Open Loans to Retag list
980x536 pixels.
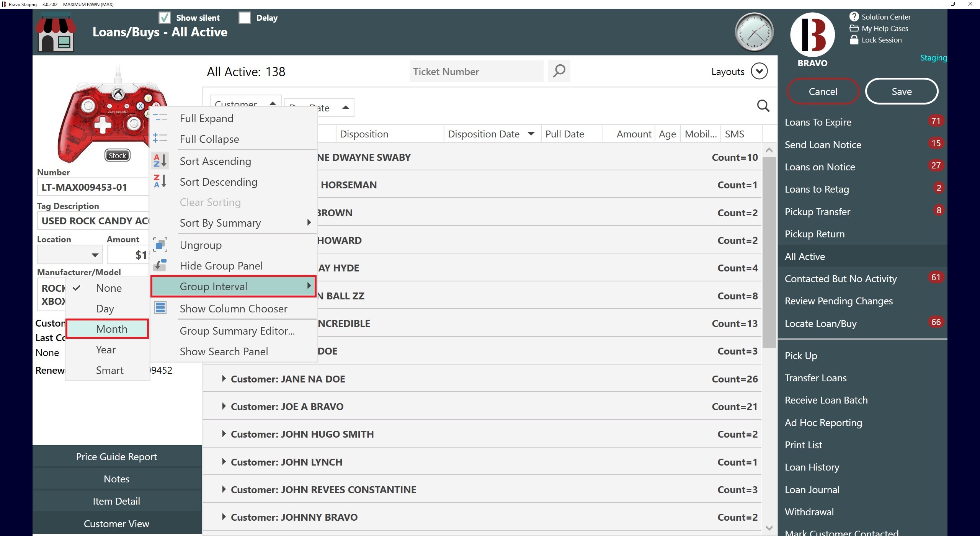coord(817,189)
